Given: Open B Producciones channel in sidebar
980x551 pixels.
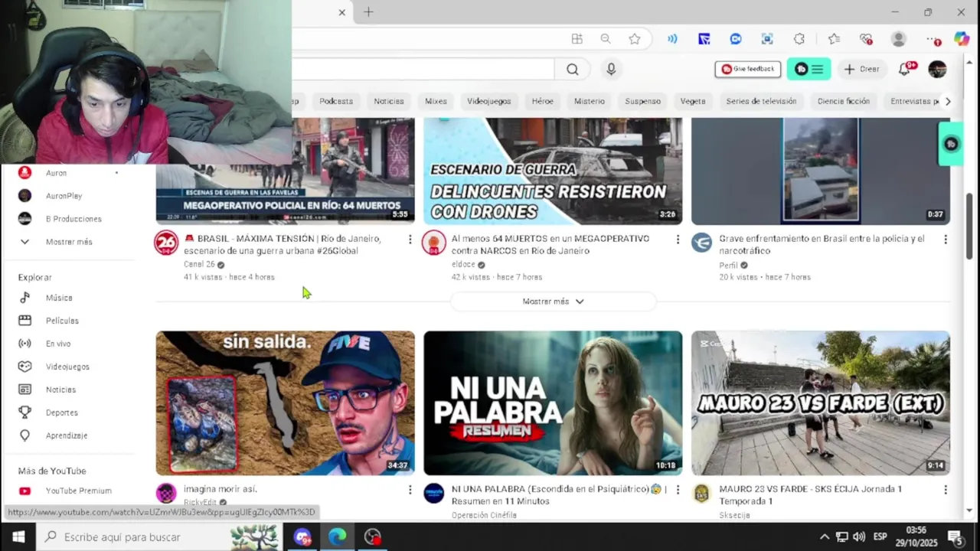Looking at the screenshot, I should [x=75, y=219].
